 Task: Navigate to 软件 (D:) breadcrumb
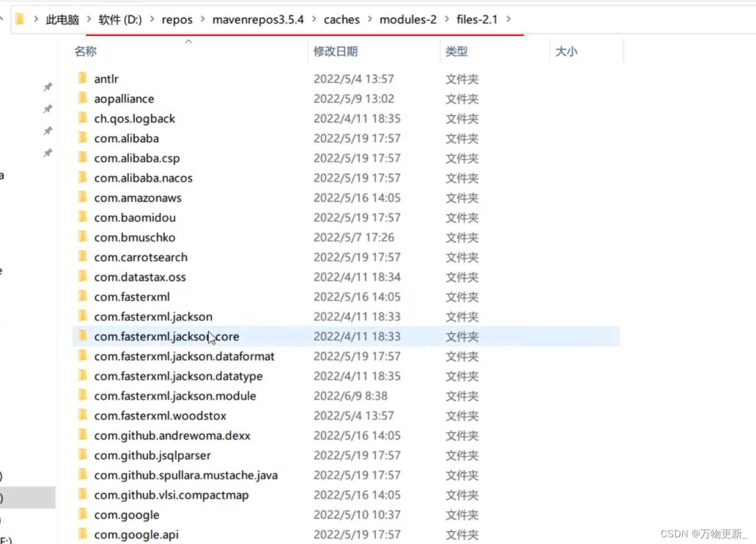120,19
